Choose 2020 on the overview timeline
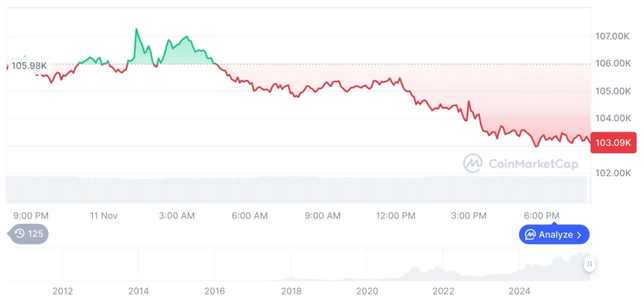 pos(367,291)
